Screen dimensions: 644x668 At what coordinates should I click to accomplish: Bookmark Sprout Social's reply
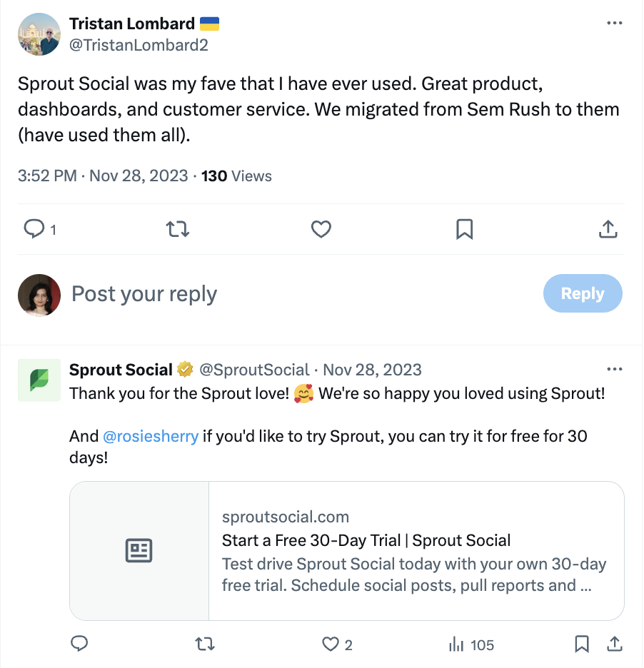(581, 644)
